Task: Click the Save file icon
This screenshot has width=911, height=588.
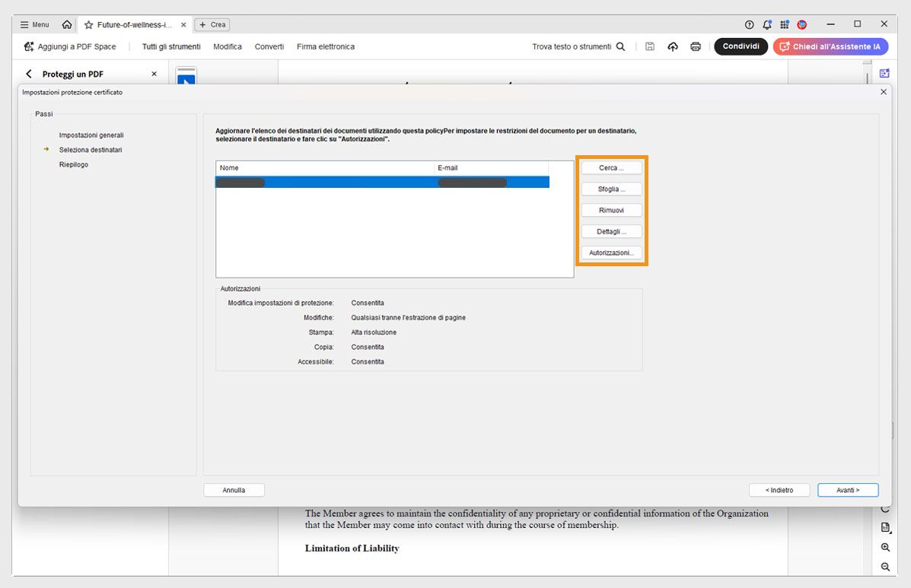Action: pos(649,46)
